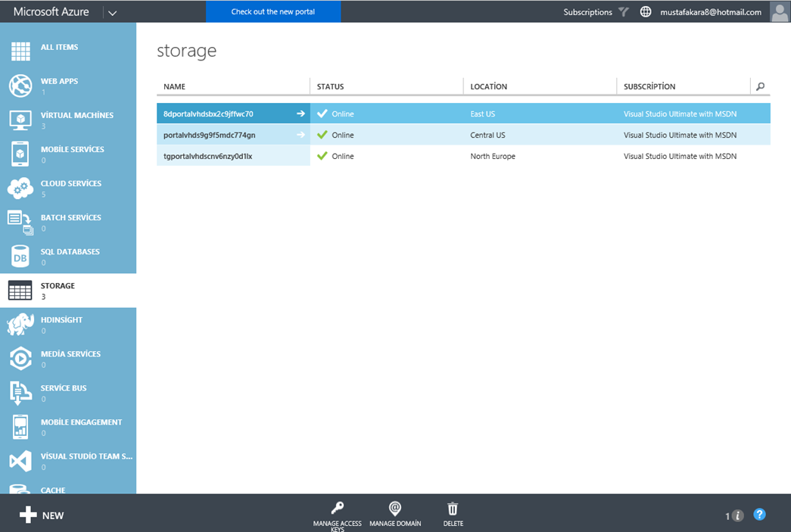Sort by the Subscription column header
The image size is (791, 532).
(649, 87)
